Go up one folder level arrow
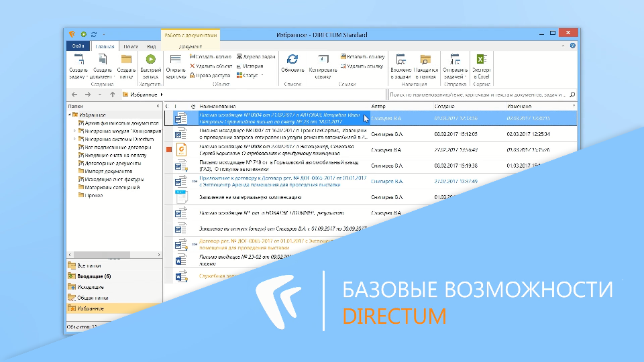Screen dimensions: 644x362 (x=113, y=95)
